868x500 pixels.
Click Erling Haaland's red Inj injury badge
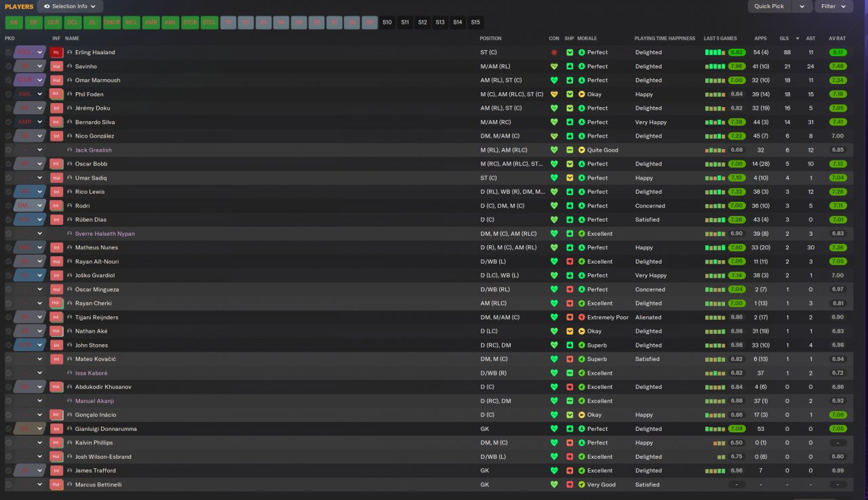click(x=56, y=52)
